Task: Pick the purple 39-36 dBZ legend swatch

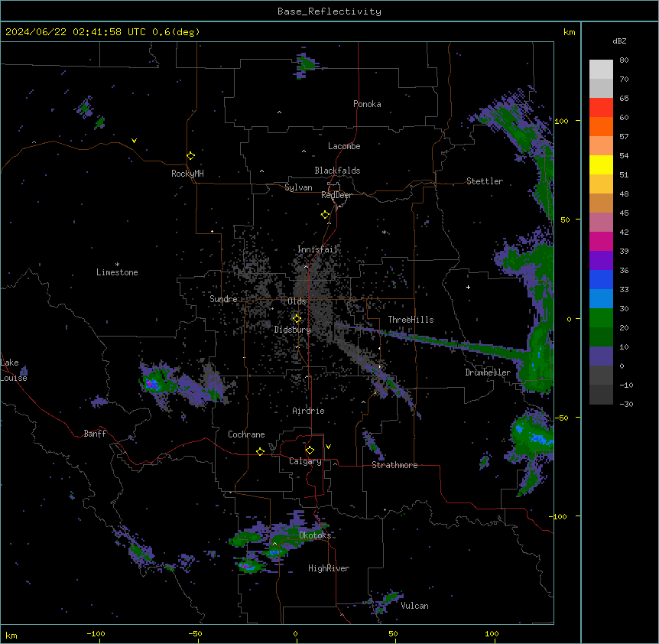Action: click(x=601, y=261)
